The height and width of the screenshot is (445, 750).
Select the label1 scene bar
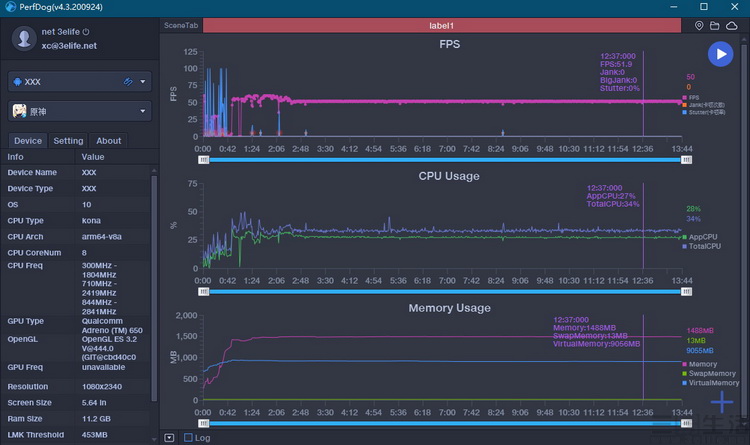point(441,25)
